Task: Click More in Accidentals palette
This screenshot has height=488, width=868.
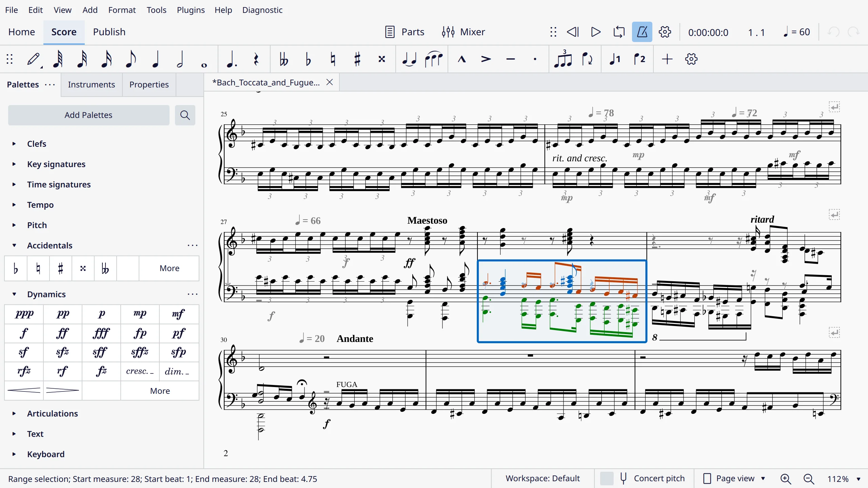Action: click(170, 268)
